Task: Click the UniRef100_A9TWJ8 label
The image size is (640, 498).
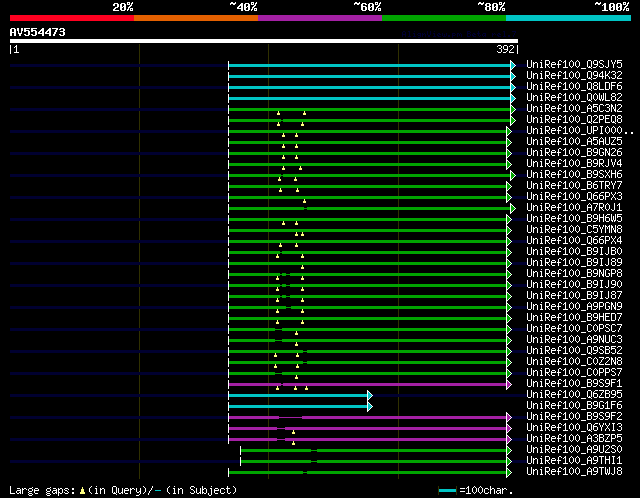Action: click(x=574, y=472)
